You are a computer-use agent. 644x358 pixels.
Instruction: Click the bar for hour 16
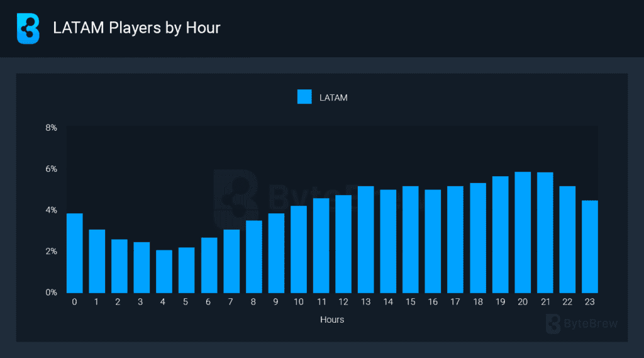point(433,241)
